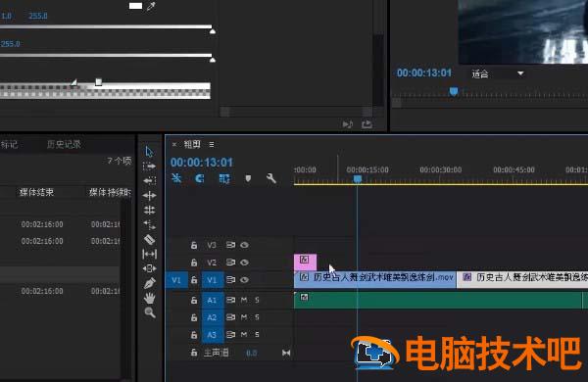This screenshot has height=382, width=588.
Task: Click the eyedropper icon in effect controls
Action: click(x=151, y=6)
